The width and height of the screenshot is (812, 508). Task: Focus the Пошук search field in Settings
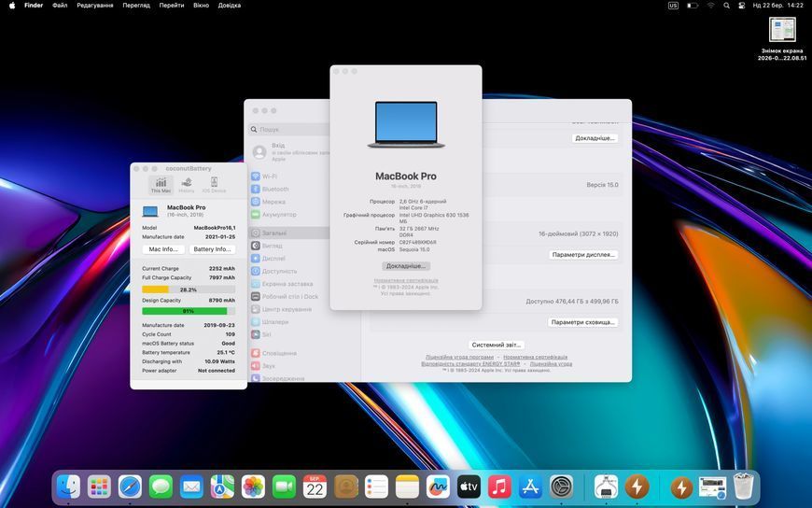click(x=289, y=129)
